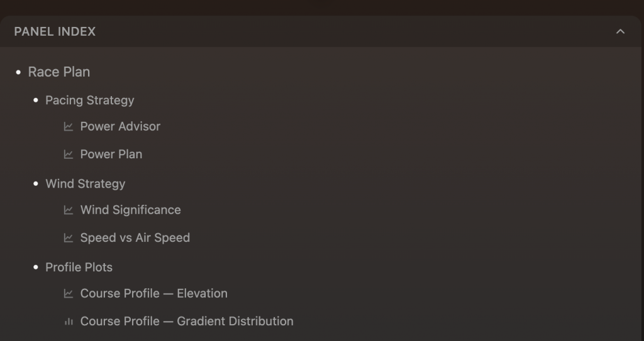Select the Wind Strategy group
Image resolution: width=644 pixels, height=341 pixels.
pos(86,184)
